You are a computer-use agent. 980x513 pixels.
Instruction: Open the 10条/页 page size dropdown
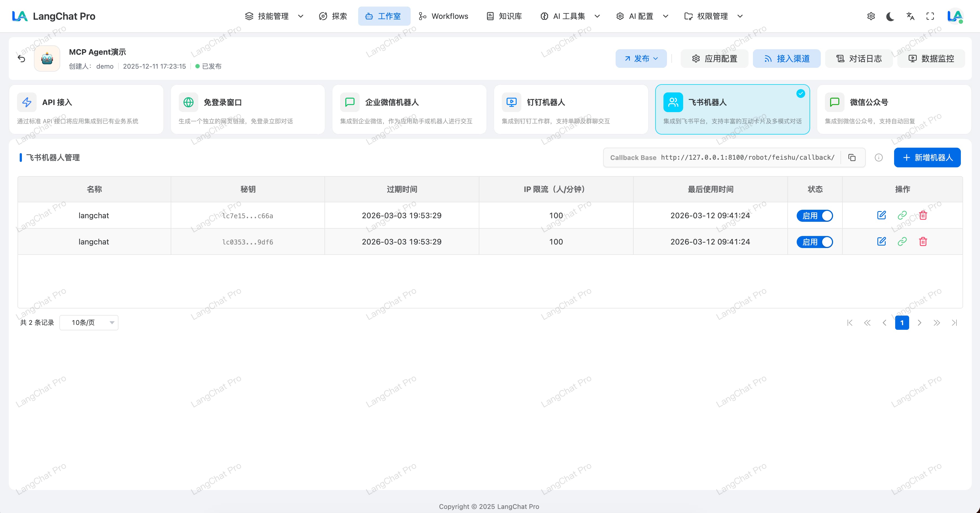(89, 322)
